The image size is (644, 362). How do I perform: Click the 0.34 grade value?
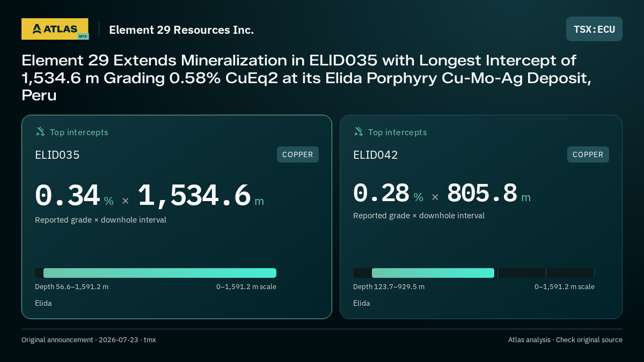point(68,196)
